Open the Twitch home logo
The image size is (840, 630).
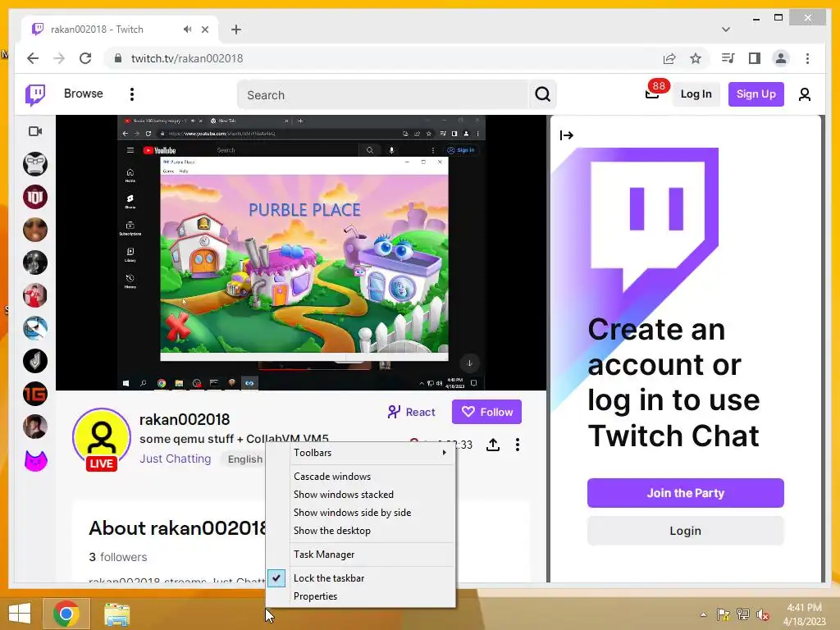tap(35, 95)
